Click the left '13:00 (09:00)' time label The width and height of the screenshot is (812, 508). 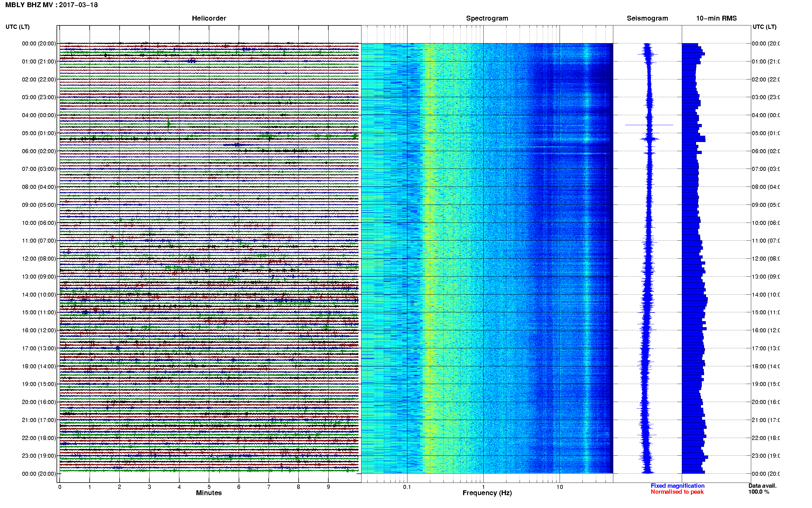click(39, 277)
